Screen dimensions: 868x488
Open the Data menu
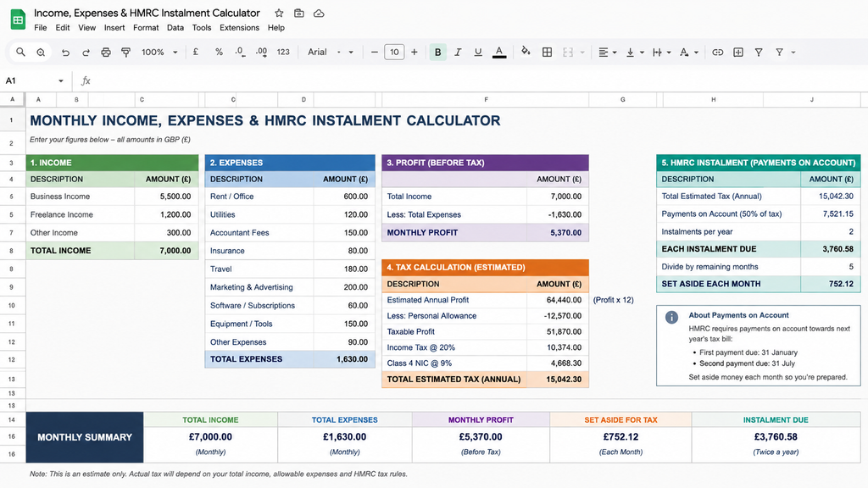(175, 28)
